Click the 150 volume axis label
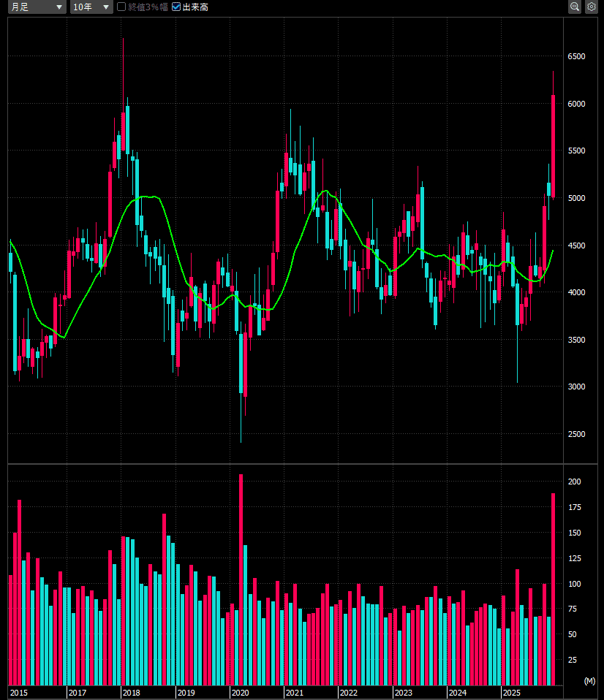Image resolution: width=604 pixels, height=700 pixels. 575,533
